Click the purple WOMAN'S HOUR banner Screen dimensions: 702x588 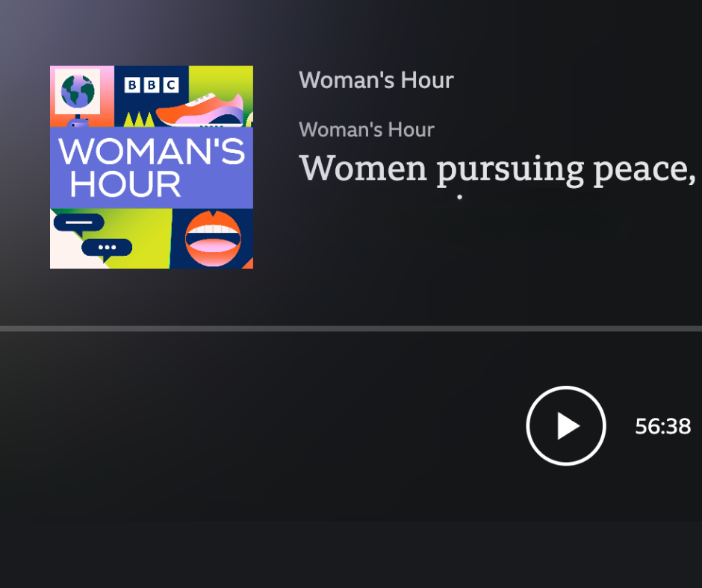click(152, 167)
